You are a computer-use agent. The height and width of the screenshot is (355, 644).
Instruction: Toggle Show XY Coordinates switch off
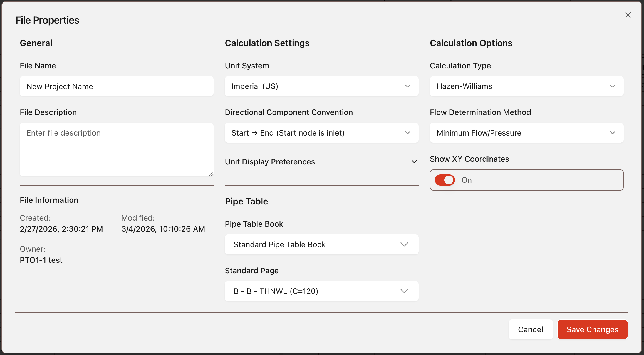[445, 180]
